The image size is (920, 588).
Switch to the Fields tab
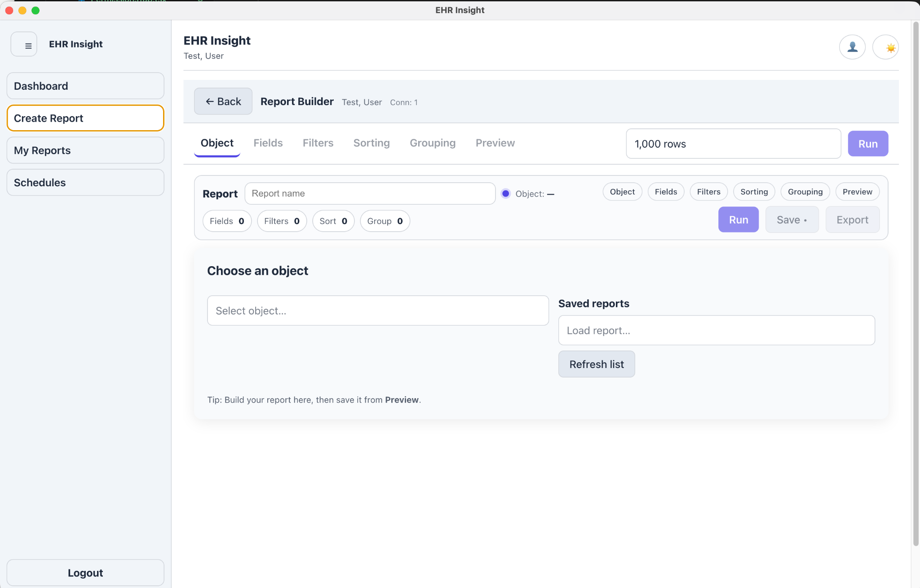click(x=268, y=143)
